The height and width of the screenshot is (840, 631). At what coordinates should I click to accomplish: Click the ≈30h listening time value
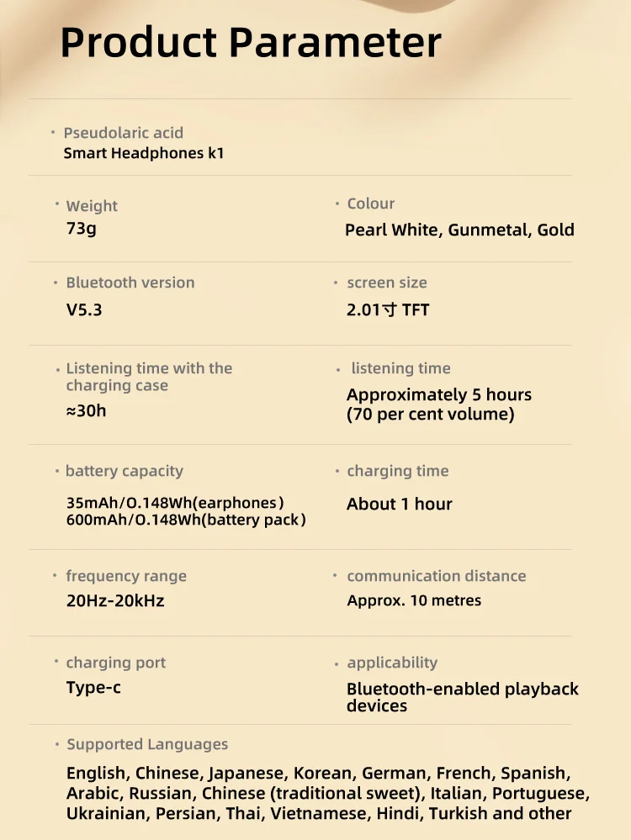86,411
